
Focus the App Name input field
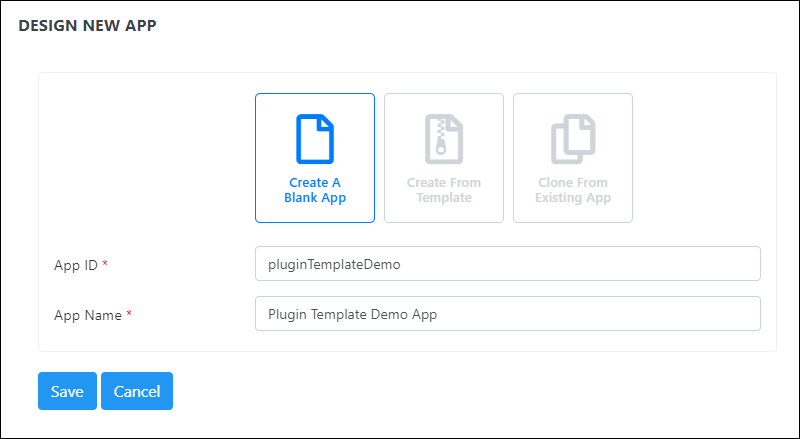coord(508,313)
